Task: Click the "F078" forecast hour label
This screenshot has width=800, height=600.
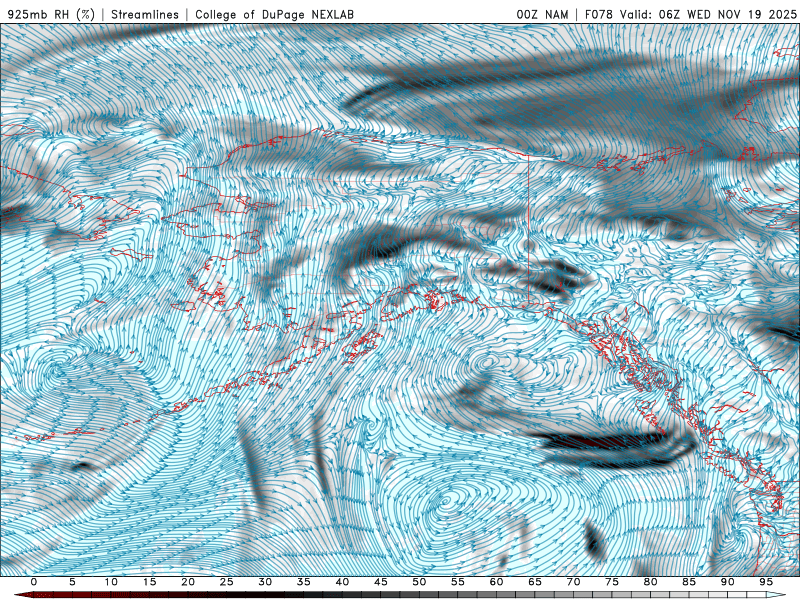Action: coord(599,14)
